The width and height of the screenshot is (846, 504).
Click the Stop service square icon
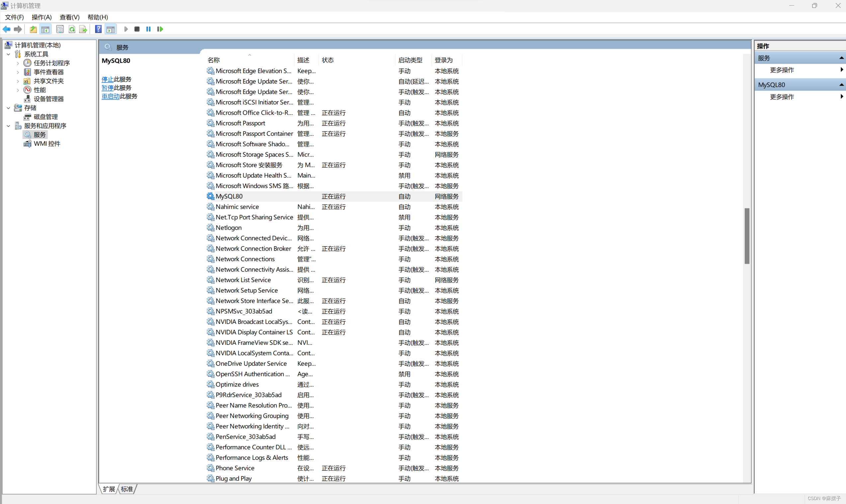(x=137, y=29)
